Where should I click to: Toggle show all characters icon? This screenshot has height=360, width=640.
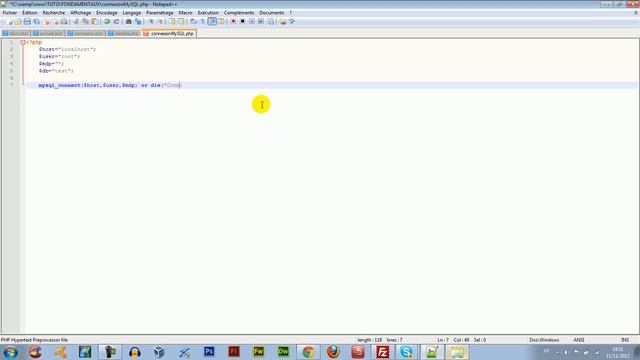pyautogui.click(x=202, y=22)
